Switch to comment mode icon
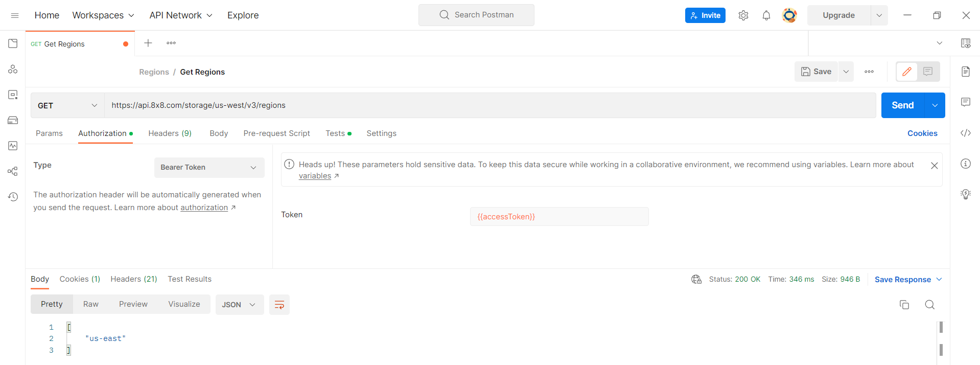Image resolution: width=980 pixels, height=365 pixels. [928, 72]
